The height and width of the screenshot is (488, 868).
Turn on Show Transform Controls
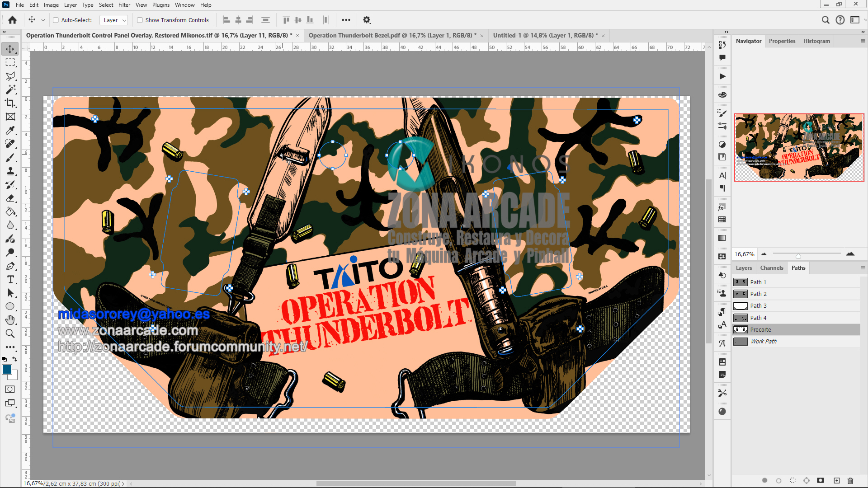(x=140, y=20)
